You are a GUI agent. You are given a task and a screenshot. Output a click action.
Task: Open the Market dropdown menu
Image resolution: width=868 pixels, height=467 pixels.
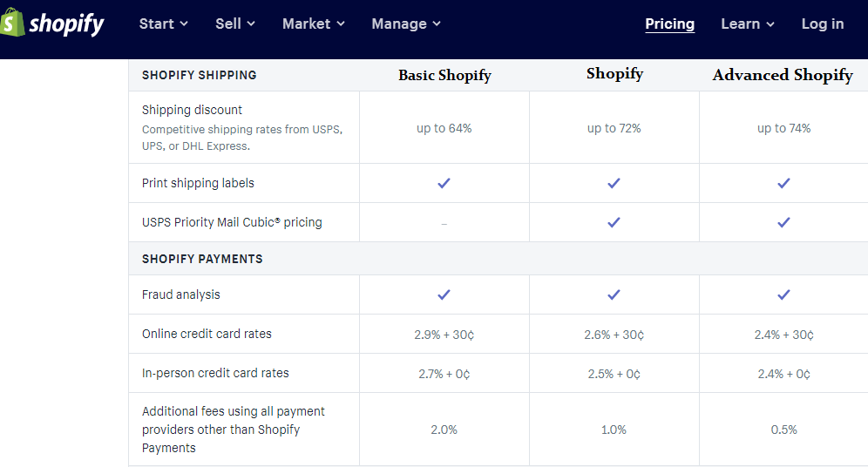pyautogui.click(x=314, y=24)
